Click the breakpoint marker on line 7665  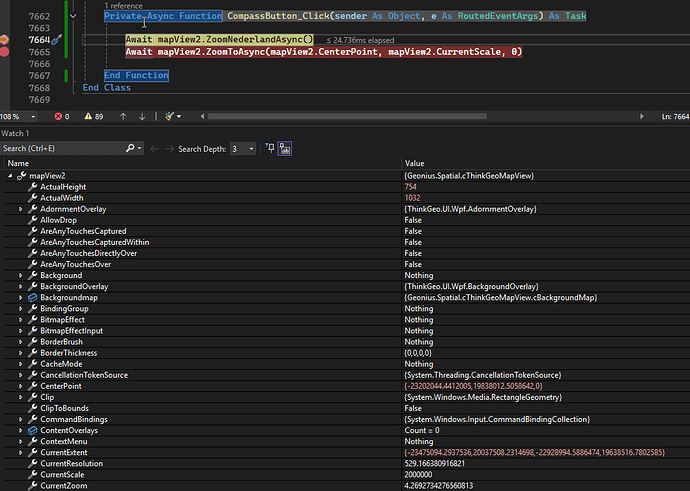4,52
